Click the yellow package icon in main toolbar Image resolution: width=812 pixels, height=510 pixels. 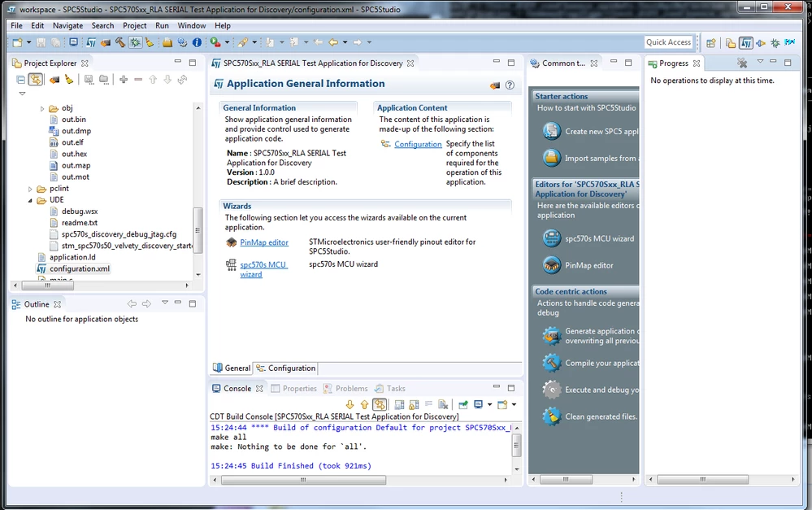pos(167,42)
